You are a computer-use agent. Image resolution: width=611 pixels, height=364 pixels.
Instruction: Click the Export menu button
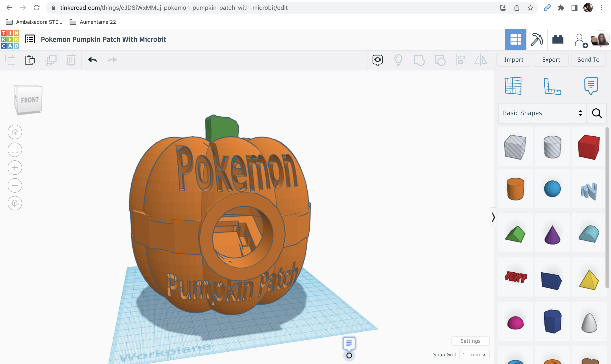(x=551, y=60)
